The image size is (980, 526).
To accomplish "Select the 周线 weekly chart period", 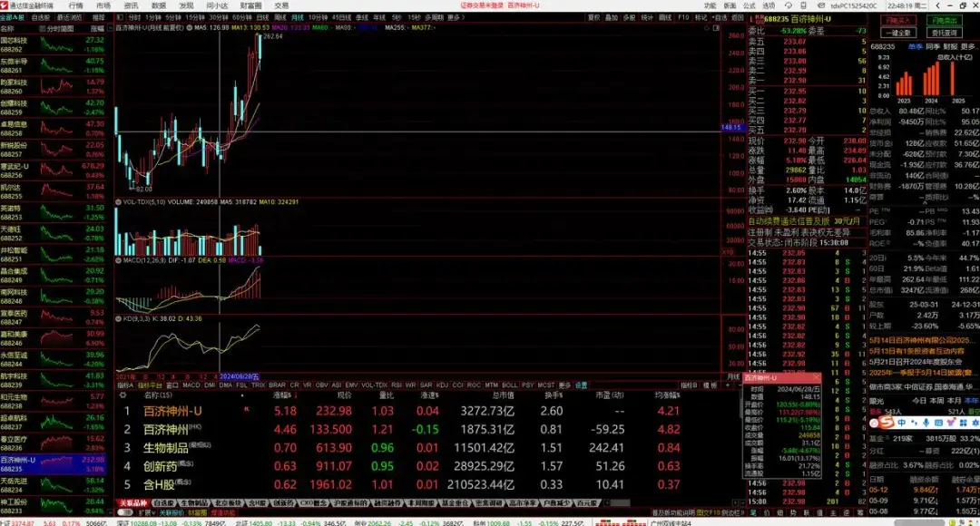I will [280, 17].
